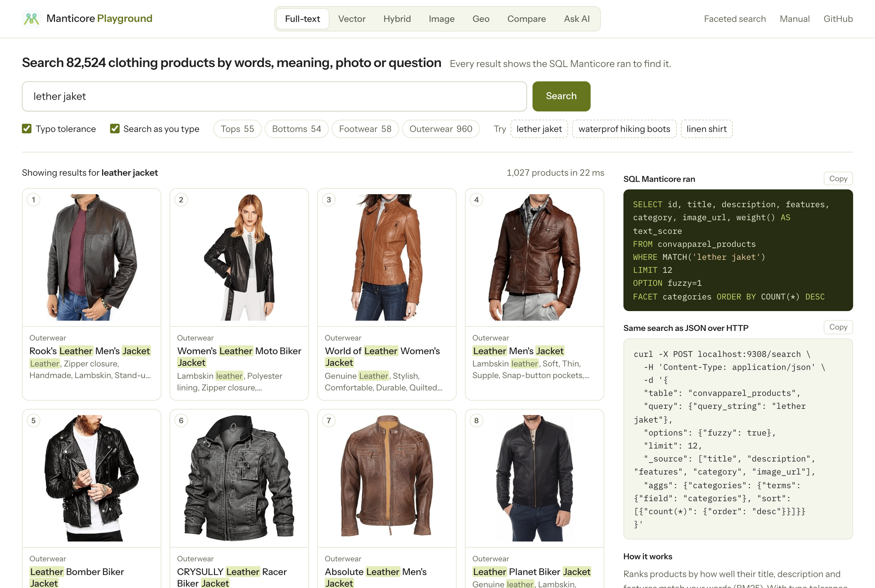Filter by Footwear 58 category chip
The width and height of the screenshot is (875, 588).
[x=365, y=129]
